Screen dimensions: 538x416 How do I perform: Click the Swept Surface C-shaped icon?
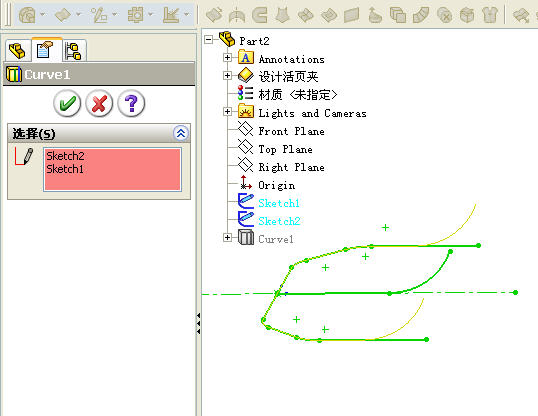(260, 15)
